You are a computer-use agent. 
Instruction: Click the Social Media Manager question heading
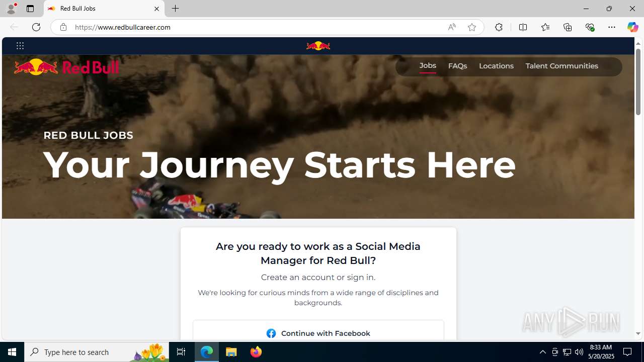tap(318, 253)
